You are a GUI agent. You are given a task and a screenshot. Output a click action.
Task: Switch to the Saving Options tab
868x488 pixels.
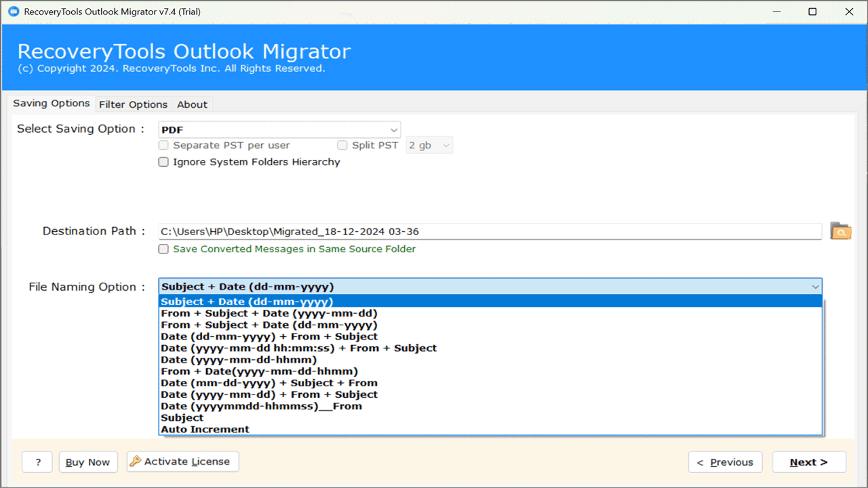[52, 104]
